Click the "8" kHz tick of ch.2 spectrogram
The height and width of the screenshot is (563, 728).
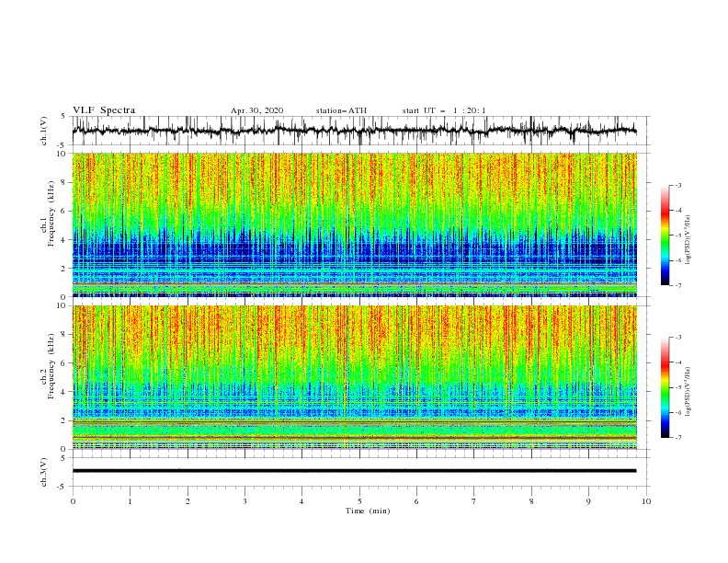point(64,335)
